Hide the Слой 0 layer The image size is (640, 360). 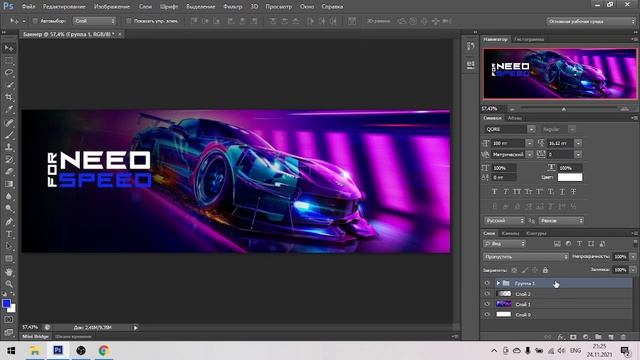[x=487, y=315]
